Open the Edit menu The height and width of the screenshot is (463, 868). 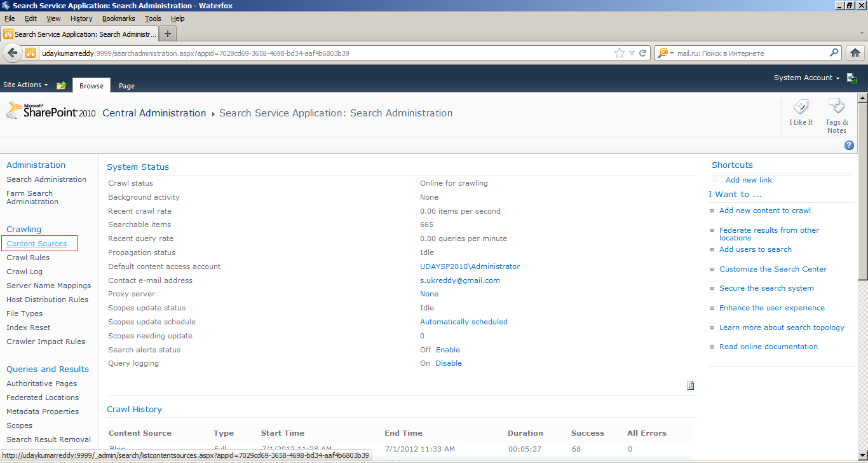(31, 18)
